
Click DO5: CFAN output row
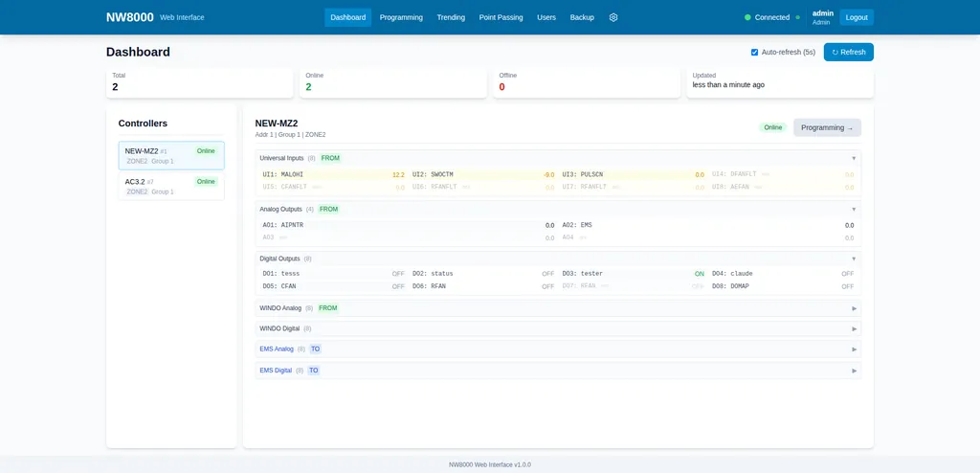pos(333,286)
